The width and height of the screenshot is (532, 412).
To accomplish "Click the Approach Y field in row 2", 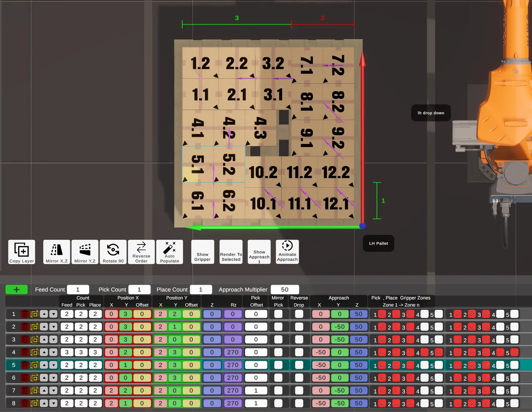I will (x=339, y=327).
